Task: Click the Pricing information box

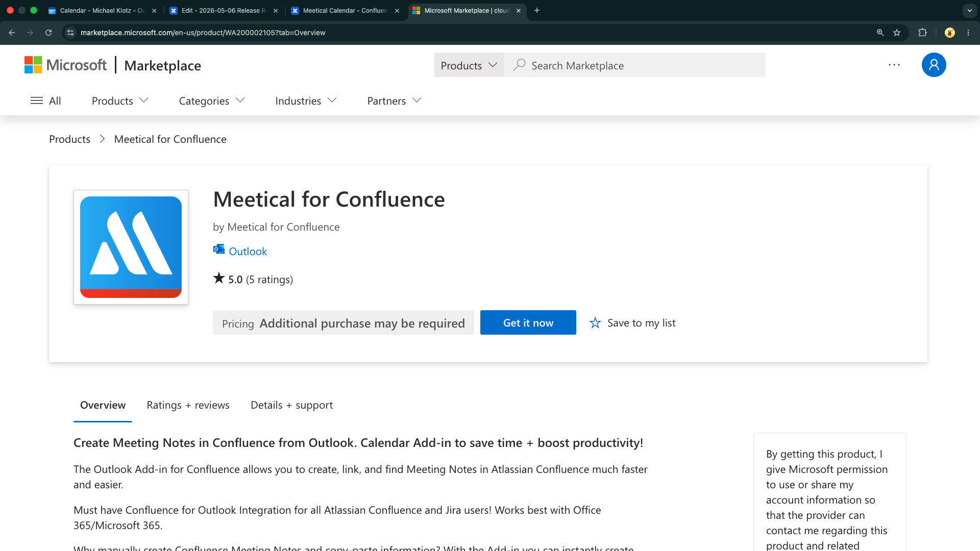Action: pos(343,322)
